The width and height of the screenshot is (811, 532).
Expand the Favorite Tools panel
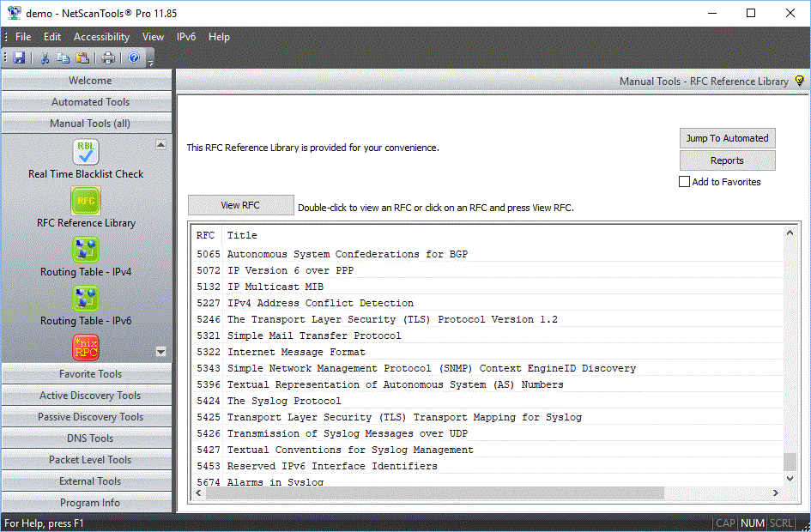(87, 374)
